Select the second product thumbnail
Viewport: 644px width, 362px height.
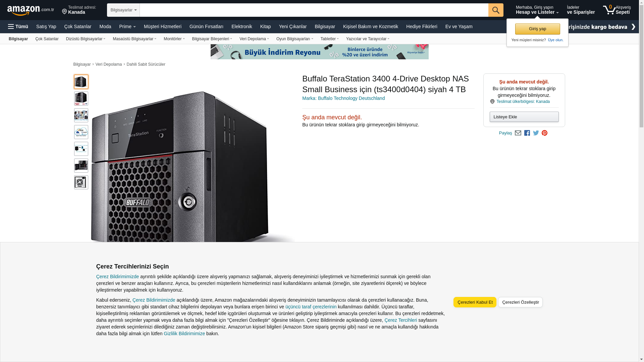click(x=81, y=99)
